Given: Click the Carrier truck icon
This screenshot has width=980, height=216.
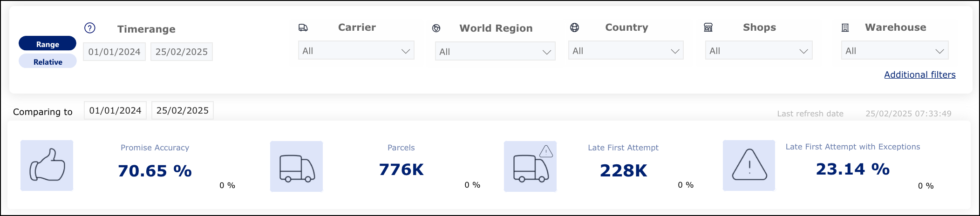Looking at the screenshot, I should (303, 28).
